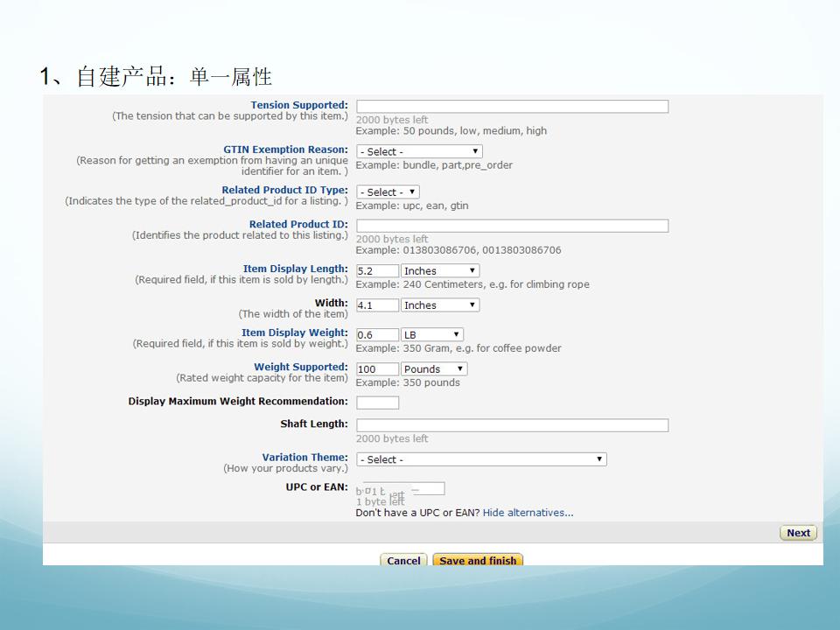
Task: Click the 'Display Maximum Weight Recommendation:' label
Action: click(238, 402)
